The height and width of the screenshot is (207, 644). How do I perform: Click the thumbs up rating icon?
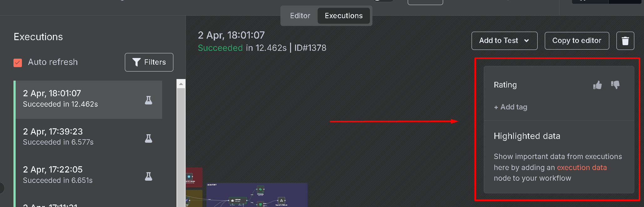click(x=597, y=85)
